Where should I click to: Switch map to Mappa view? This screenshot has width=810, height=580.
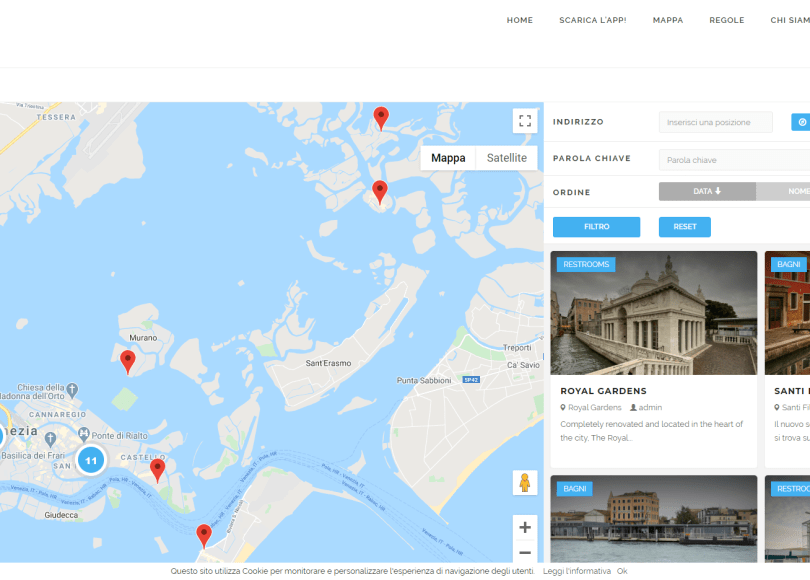[x=448, y=158]
